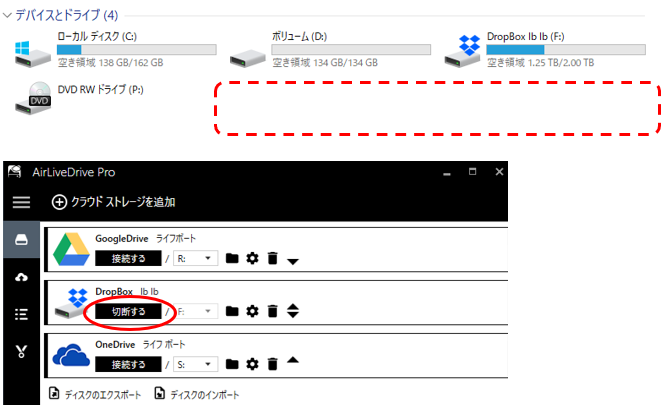
Task: Select the DropBox lb lb (F:) drive
Action: pos(545,50)
